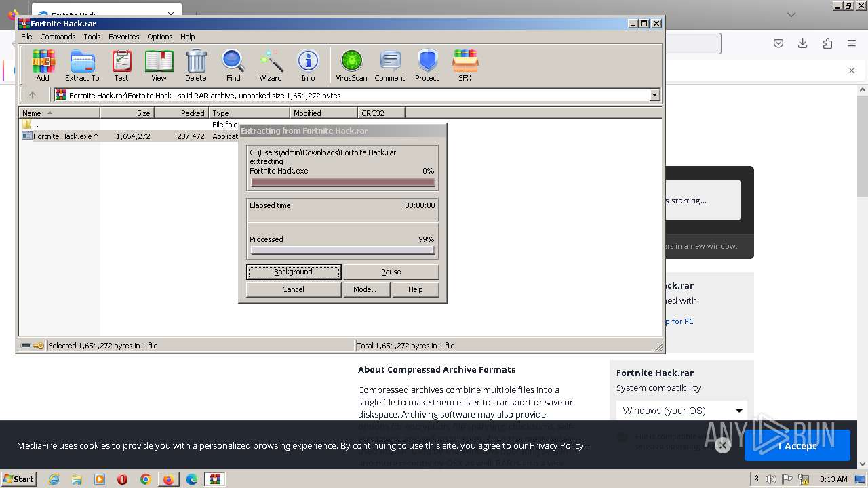Click the Delete toolbar icon
The width and height of the screenshot is (868, 488).
196,66
